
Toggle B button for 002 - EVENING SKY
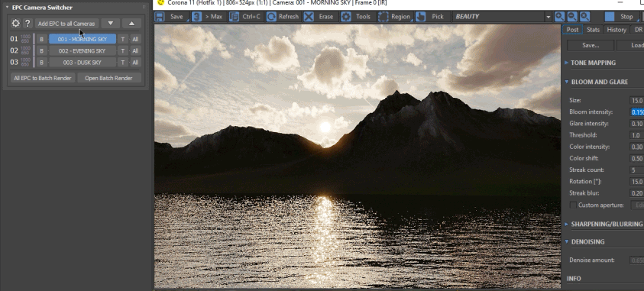coord(41,51)
